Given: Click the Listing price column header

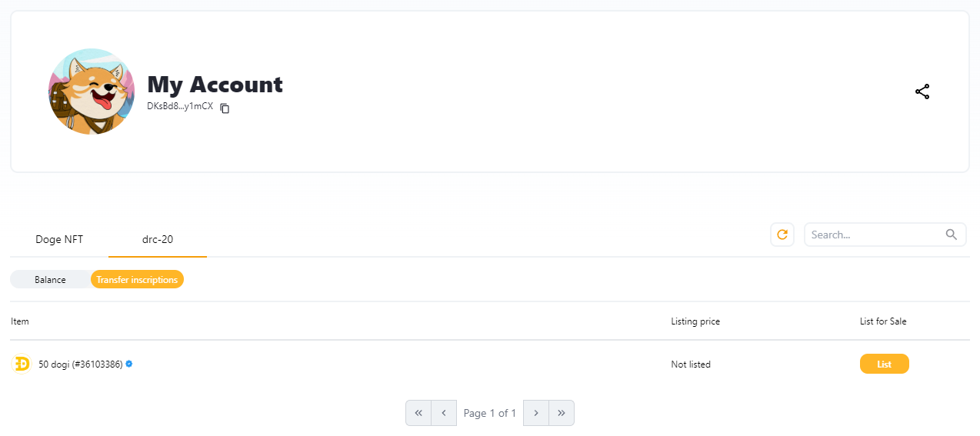Looking at the screenshot, I should click(695, 321).
